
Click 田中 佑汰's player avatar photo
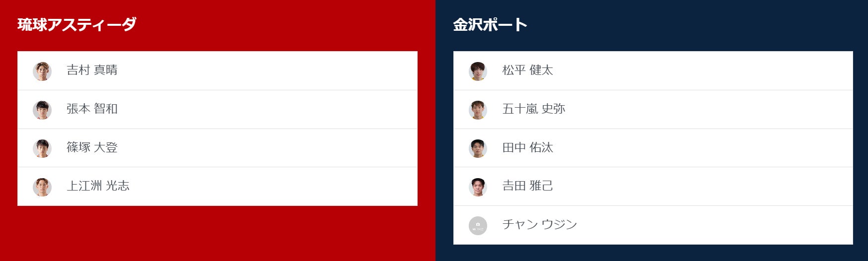(x=478, y=148)
